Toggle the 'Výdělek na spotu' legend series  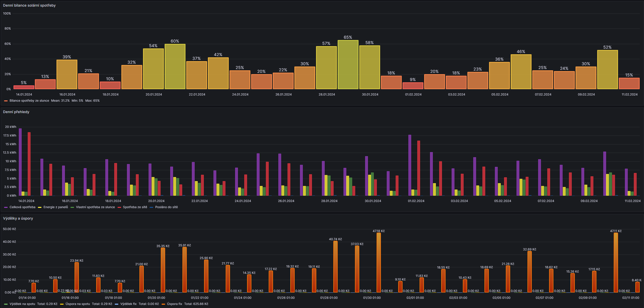[x=22, y=304]
